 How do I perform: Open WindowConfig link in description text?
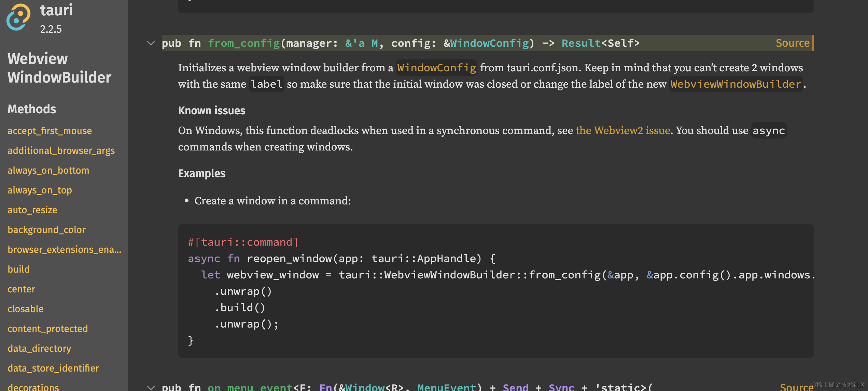436,68
